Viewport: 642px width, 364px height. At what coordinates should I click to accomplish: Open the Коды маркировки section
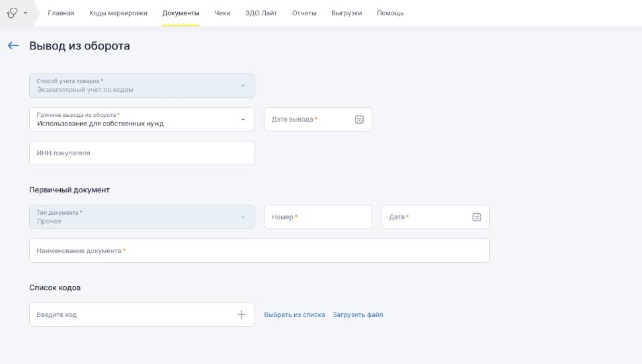(x=118, y=13)
